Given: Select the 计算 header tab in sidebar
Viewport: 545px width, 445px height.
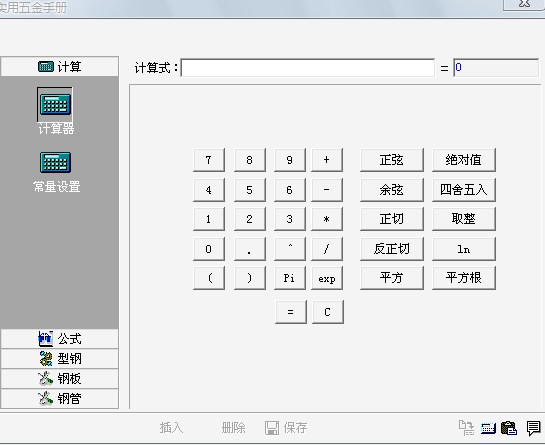Looking at the screenshot, I should [x=59, y=66].
